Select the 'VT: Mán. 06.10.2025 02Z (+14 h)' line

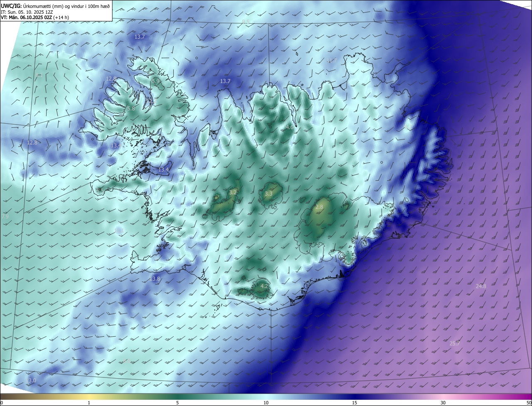(34, 17)
